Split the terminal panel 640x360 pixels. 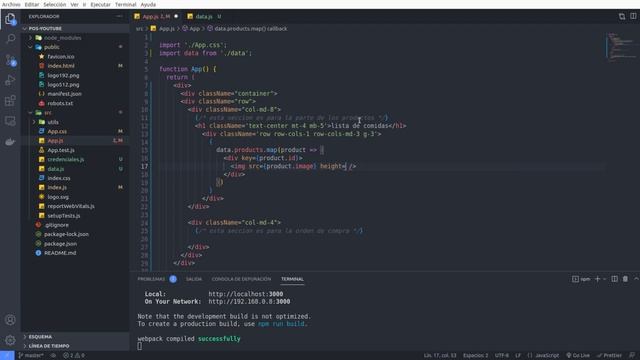tap(614, 279)
